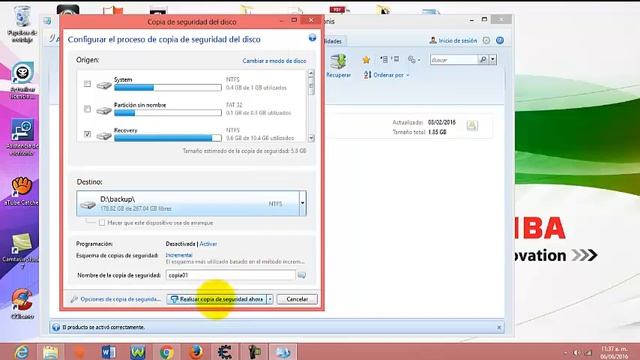640x360 pixels.
Task: Click scroll-down arrow of source partition list
Action: [311, 138]
